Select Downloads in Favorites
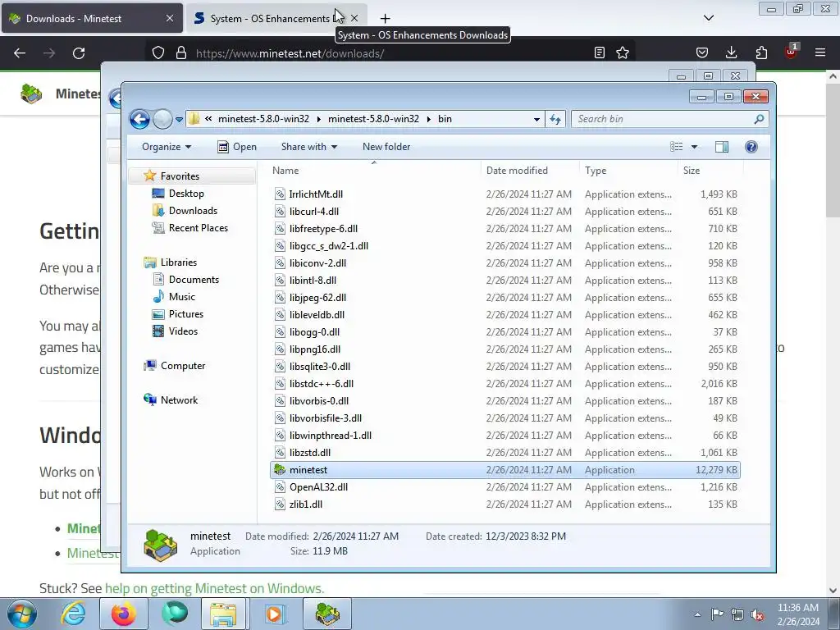840x630 pixels. 193,211
